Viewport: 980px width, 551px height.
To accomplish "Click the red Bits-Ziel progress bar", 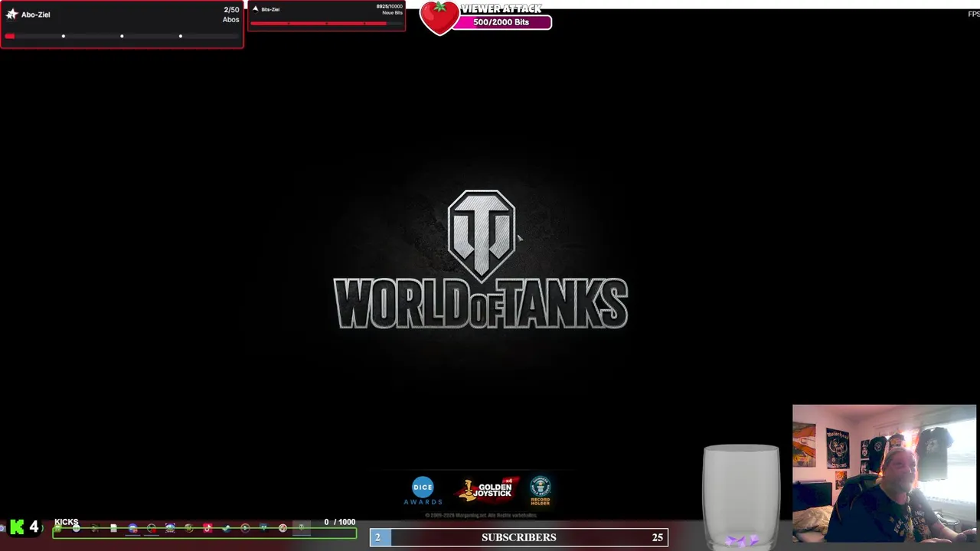I will coord(327,24).
